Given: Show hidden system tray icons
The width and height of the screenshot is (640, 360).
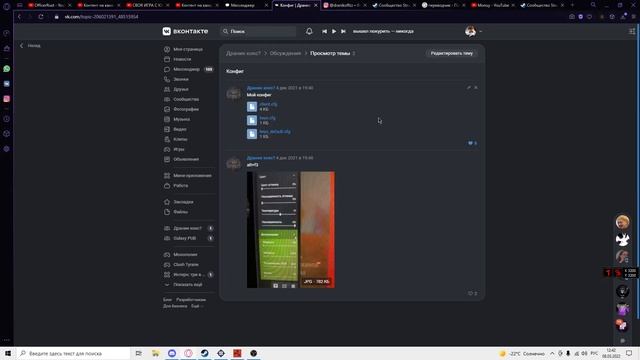Looking at the screenshot, I should click(552, 353).
